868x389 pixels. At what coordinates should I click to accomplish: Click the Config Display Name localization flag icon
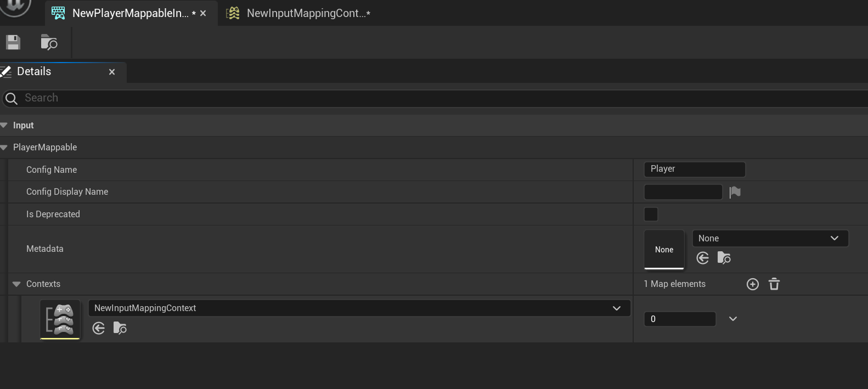point(735,192)
